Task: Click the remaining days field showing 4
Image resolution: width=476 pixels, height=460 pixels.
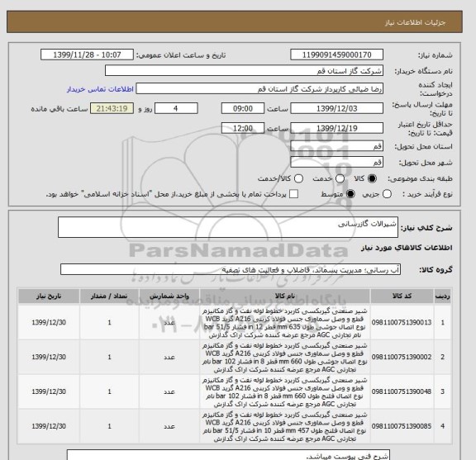Action: point(176,108)
